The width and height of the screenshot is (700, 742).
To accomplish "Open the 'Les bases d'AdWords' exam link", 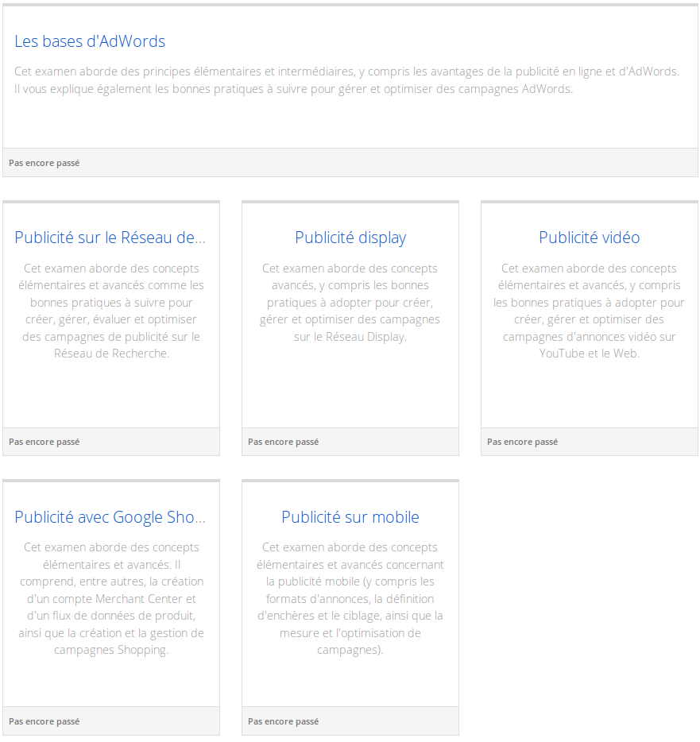I will (90, 41).
